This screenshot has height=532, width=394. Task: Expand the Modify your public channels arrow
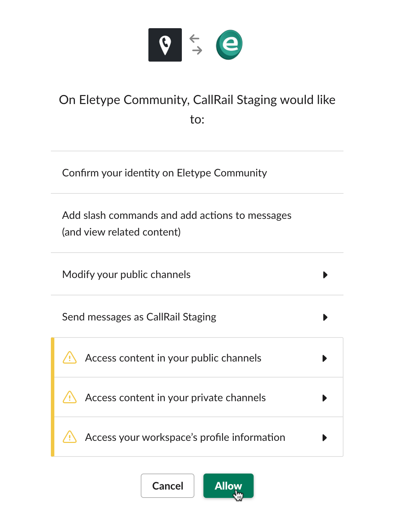point(325,275)
